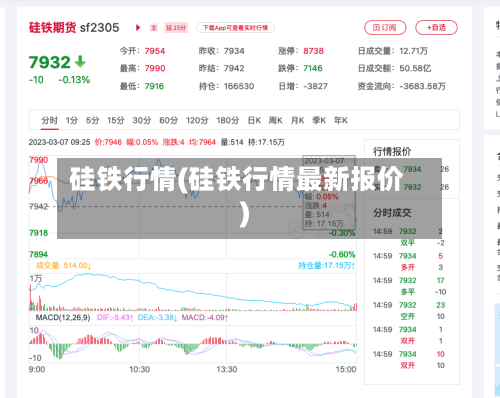Click the 硅铁期货 sf2305 title
500x398 pixels.
74,28
